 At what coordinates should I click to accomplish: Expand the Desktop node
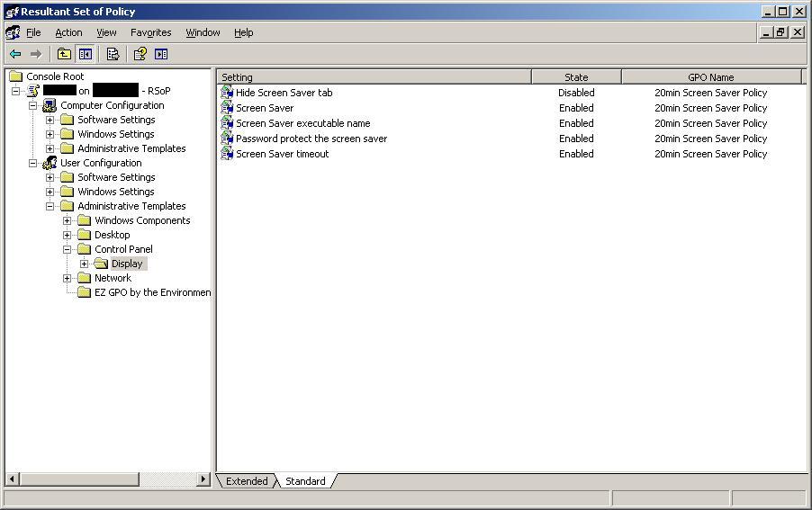click(x=67, y=236)
